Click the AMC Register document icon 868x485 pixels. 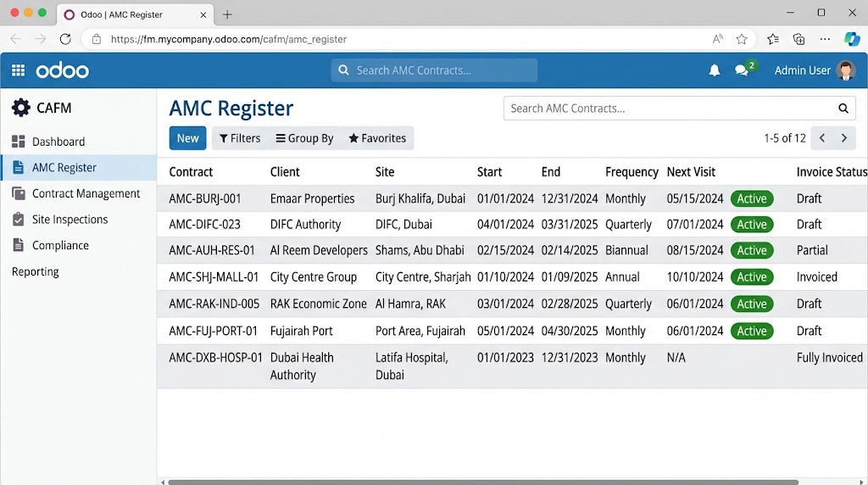[19, 167]
